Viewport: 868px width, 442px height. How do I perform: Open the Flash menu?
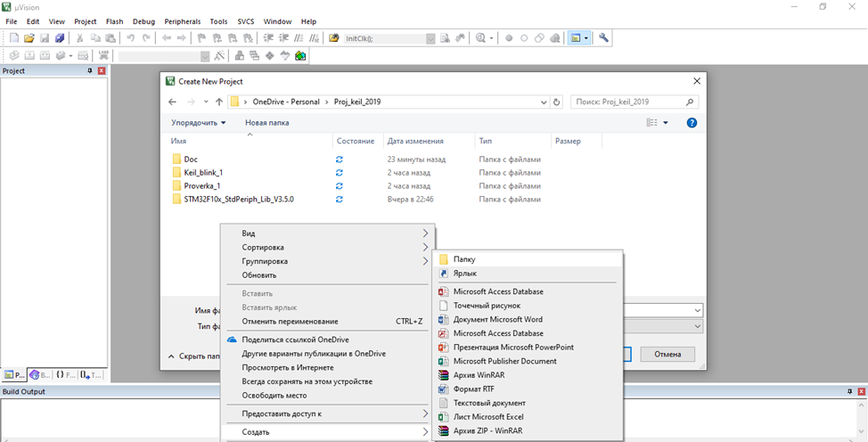coord(115,21)
